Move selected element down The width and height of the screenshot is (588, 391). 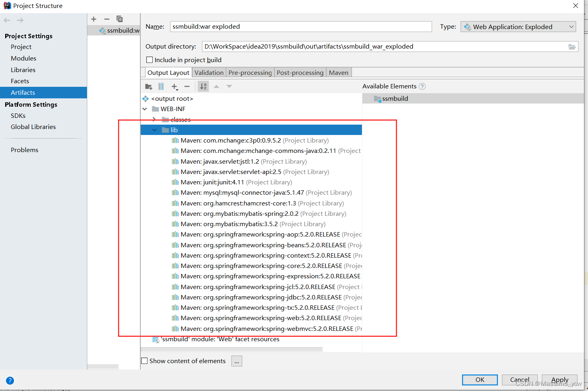click(x=229, y=86)
